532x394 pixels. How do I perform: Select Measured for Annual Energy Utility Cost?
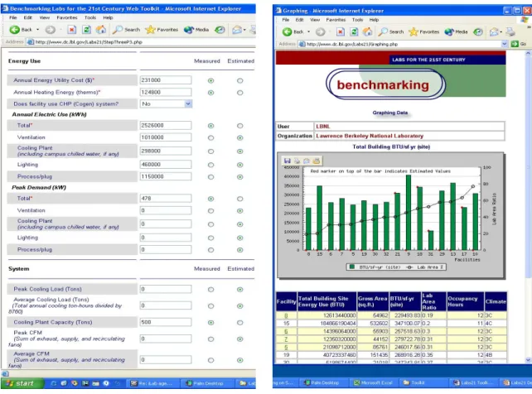coord(210,80)
